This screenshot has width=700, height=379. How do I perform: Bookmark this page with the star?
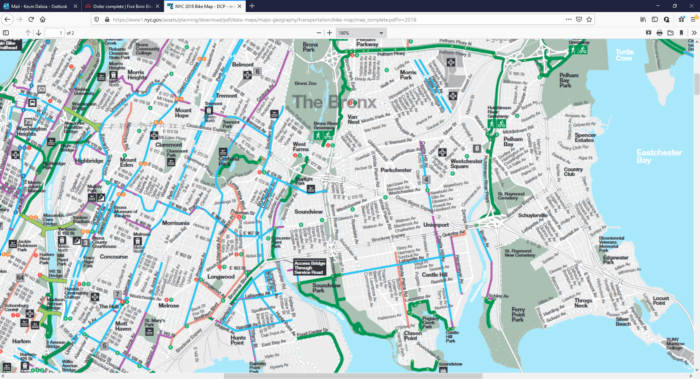[x=589, y=19]
